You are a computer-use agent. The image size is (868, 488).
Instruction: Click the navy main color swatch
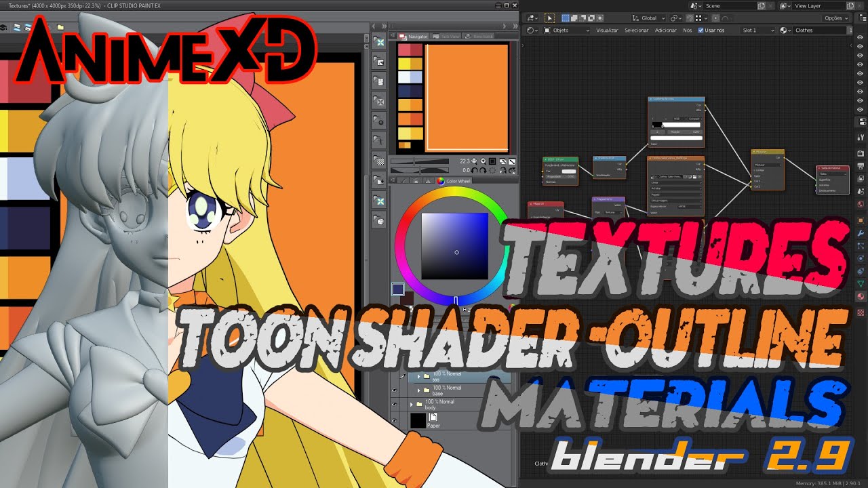point(397,289)
